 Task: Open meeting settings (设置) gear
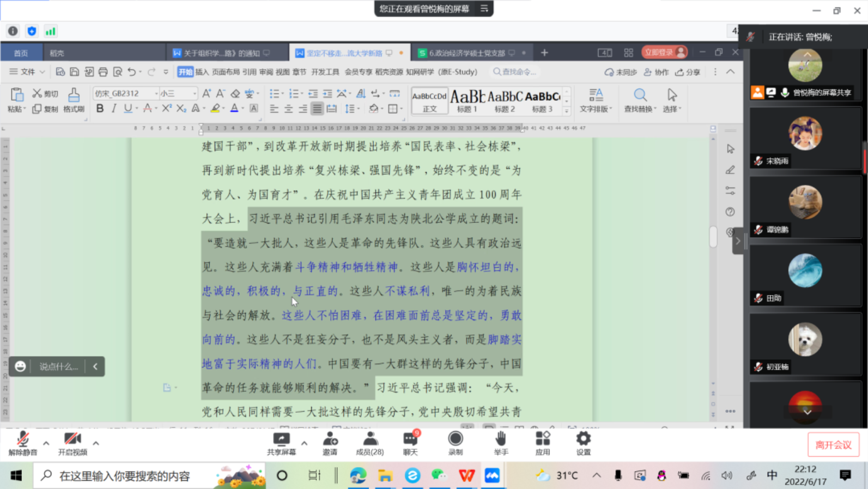(583, 443)
